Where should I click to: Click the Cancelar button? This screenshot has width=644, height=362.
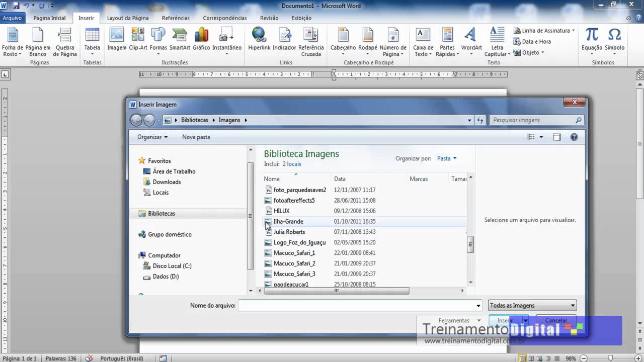click(x=556, y=320)
